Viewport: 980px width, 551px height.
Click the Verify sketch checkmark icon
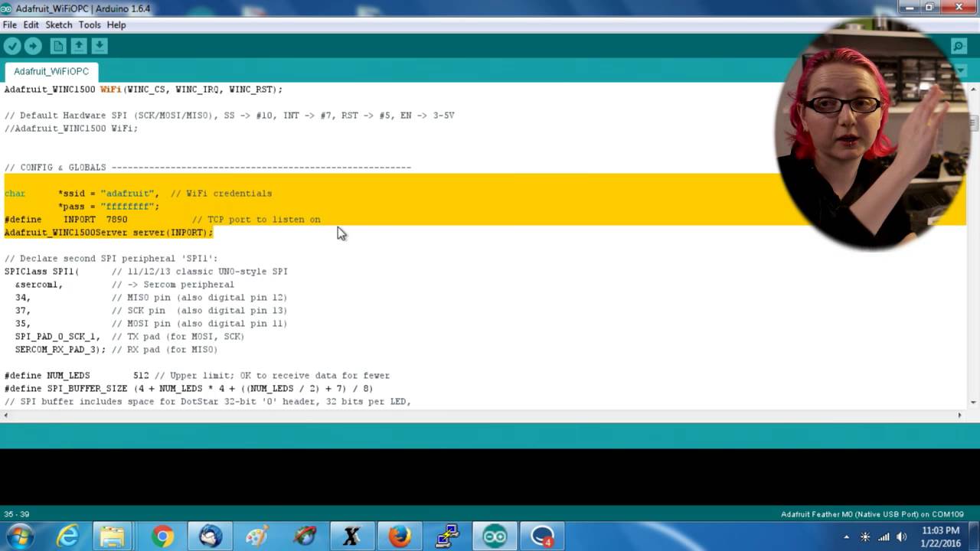[12, 47]
